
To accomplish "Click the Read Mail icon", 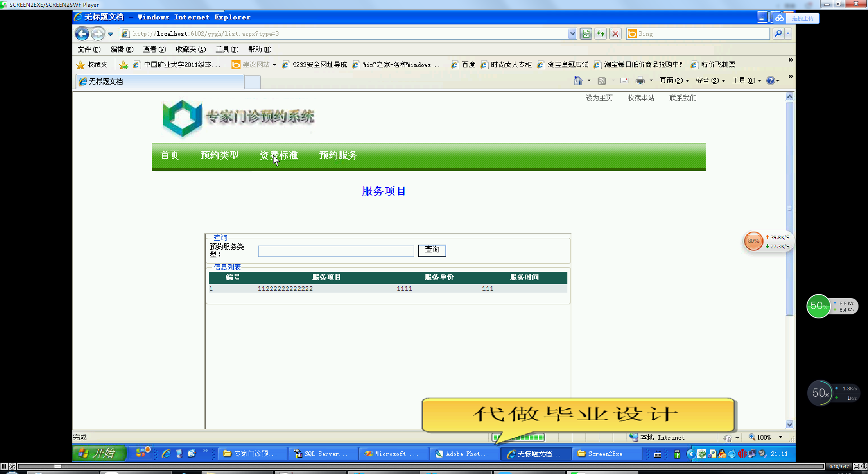I will coord(624,81).
